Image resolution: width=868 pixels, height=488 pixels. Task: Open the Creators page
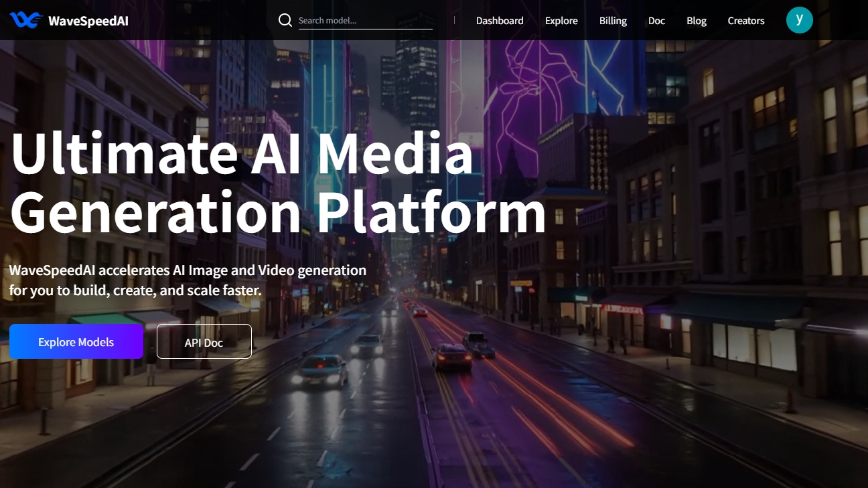point(746,21)
